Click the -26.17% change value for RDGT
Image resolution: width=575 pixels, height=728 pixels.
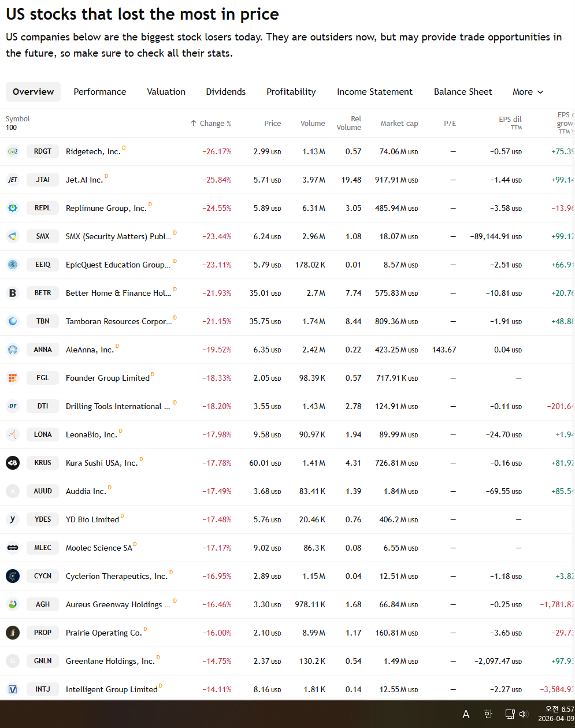click(x=217, y=151)
